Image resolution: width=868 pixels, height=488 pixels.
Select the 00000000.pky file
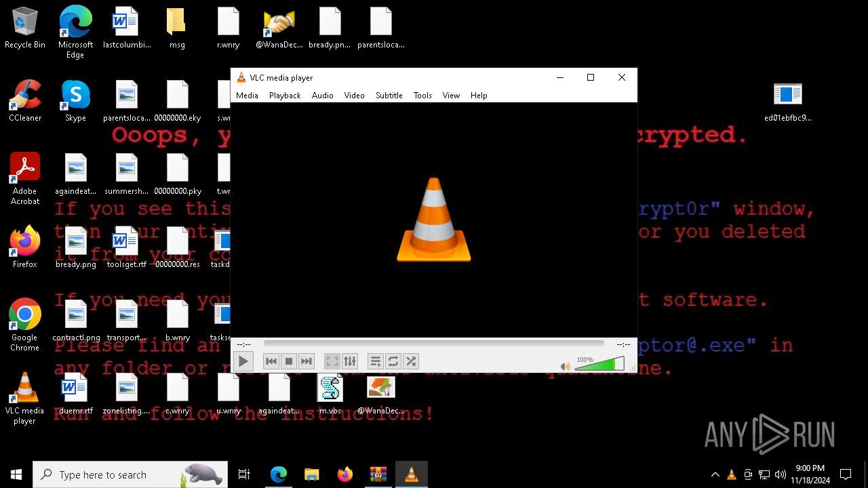[178, 174]
